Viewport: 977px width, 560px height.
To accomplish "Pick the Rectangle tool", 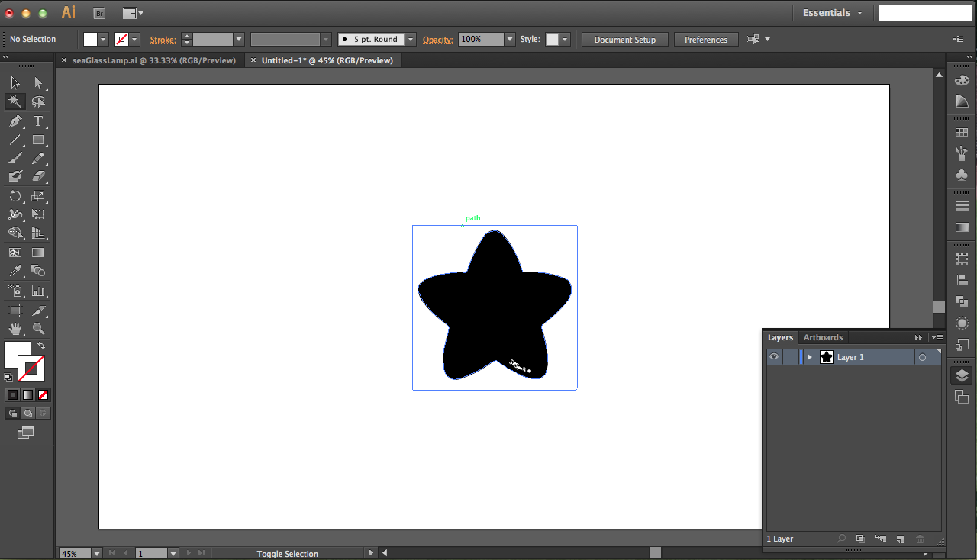I will tap(38, 140).
